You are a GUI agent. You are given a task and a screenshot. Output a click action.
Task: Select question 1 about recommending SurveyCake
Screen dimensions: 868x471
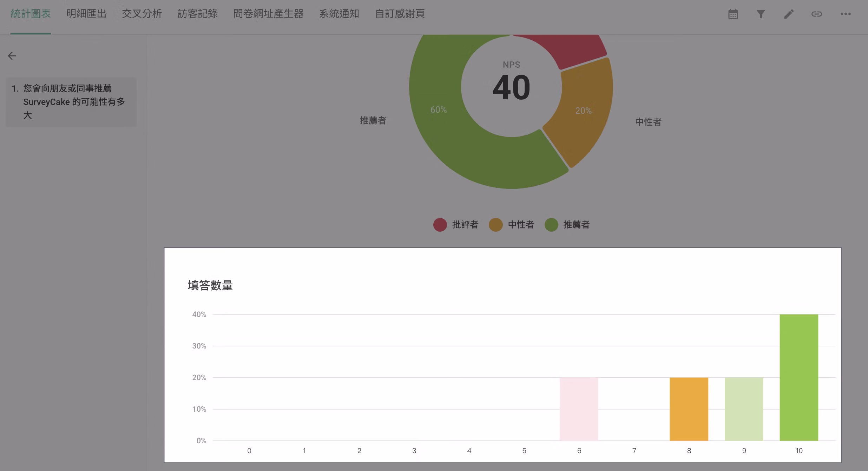71,102
